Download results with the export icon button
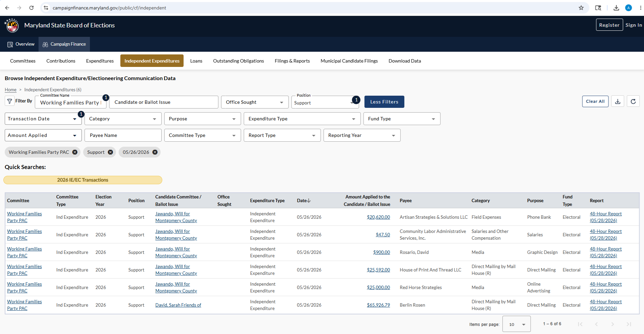The height and width of the screenshot is (334, 644). (x=618, y=101)
